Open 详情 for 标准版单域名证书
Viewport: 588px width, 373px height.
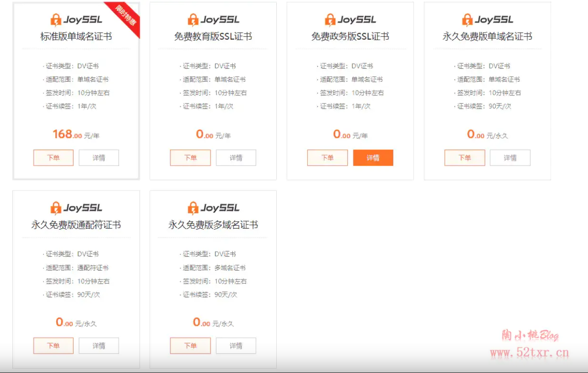[99, 158]
